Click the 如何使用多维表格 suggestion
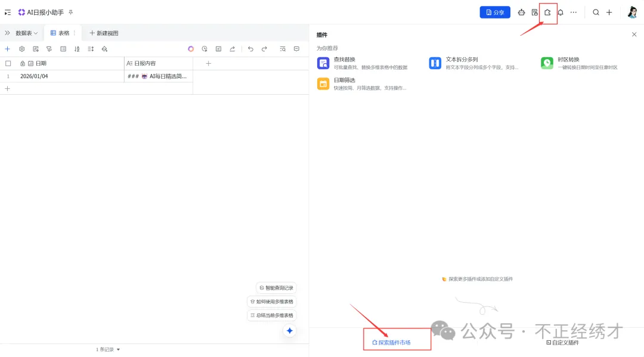Image resolution: width=644 pixels, height=357 pixels. 272,302
